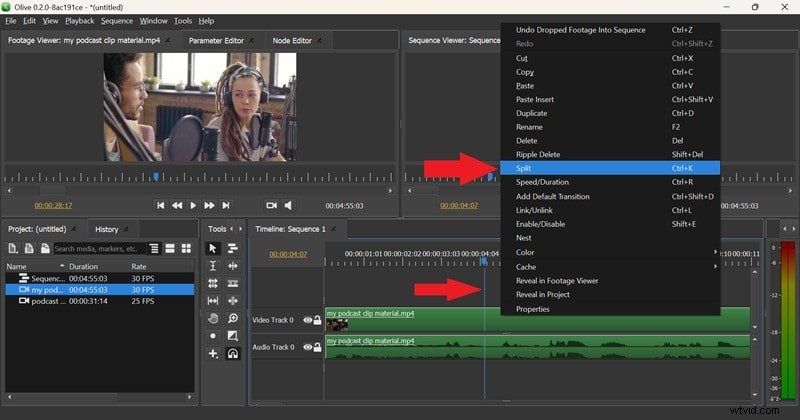Select the Sequence item in Project list
This screenshot has width=800, height=420.
(x=99, y=278)
